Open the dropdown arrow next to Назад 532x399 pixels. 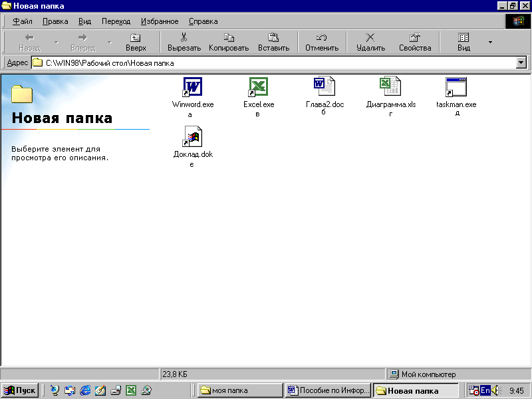57,42
